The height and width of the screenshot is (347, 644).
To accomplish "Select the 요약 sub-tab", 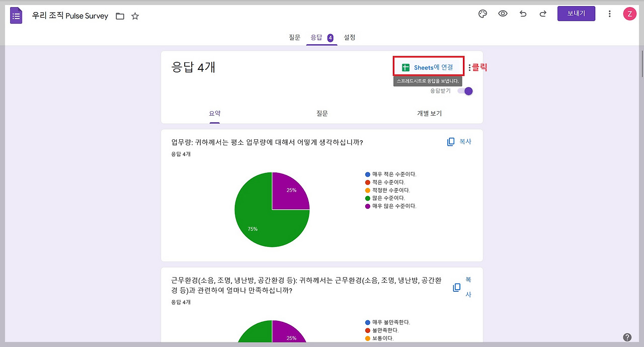I will click(215, 114).
